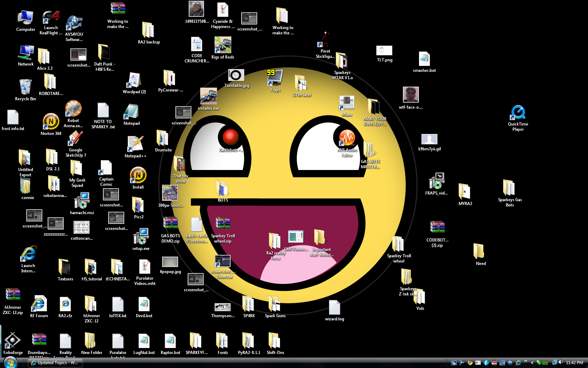Open RF Forum internet shortcut
588x368 pixels.
[x=39, y=307]
